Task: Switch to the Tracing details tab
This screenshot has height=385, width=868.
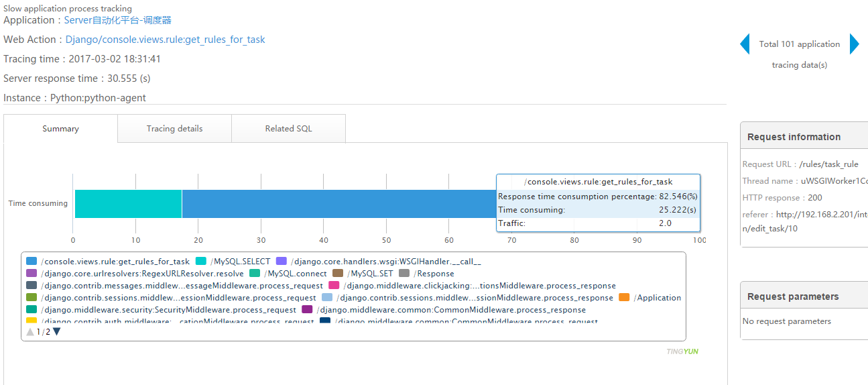Action: (x=174, y=129)
